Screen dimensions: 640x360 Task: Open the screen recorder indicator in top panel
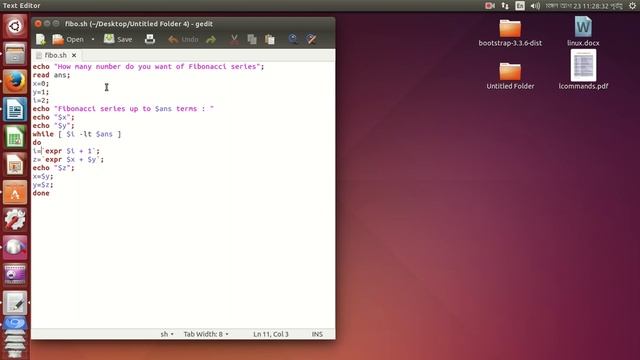pyautogui.click(x=490, y=6)
